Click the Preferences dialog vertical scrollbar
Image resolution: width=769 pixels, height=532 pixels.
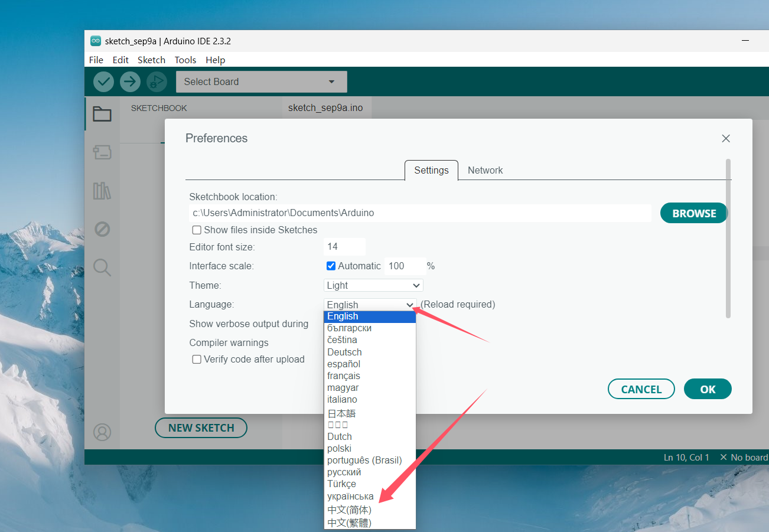tap(728, 238)
